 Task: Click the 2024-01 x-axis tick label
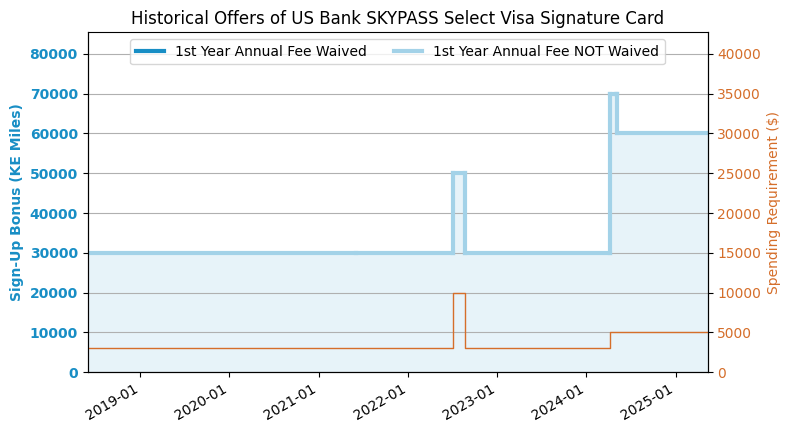coord(557,407)
